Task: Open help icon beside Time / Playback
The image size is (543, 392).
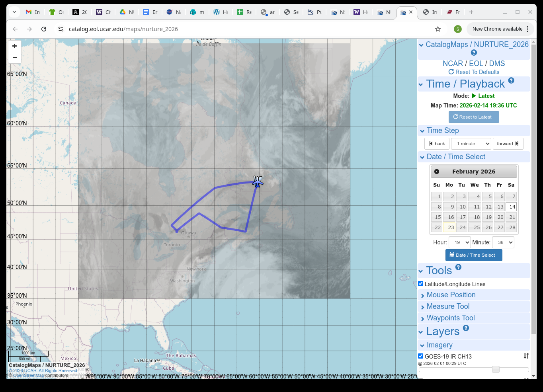Action: (511, 80)
